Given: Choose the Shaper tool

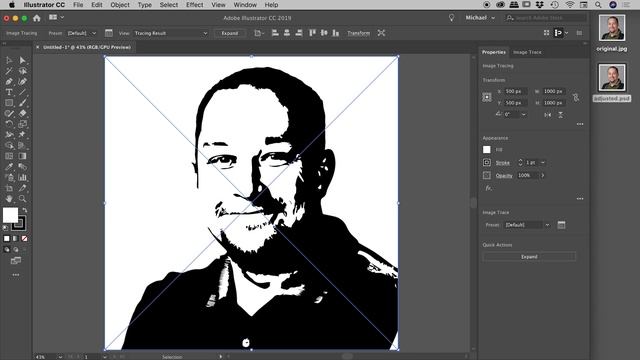Looking at the screenshot, I should pyautogui.click(x=9, y=113).
